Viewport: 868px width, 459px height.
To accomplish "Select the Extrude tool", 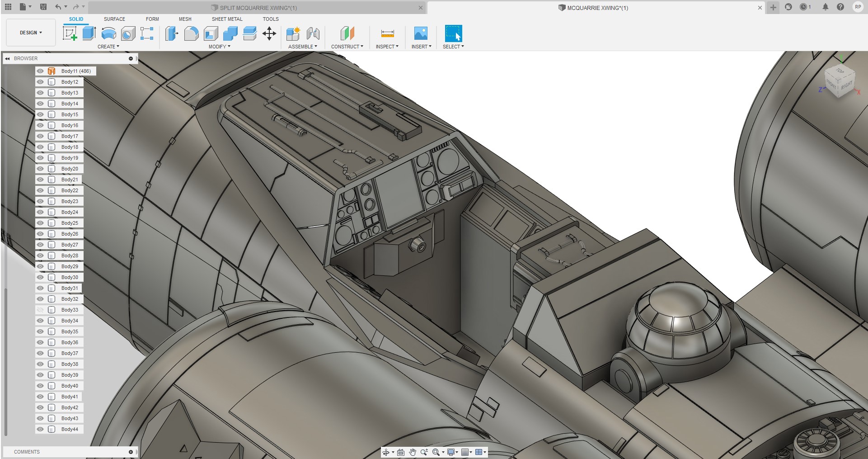I will pyautogui.click(x=89, y=33).
